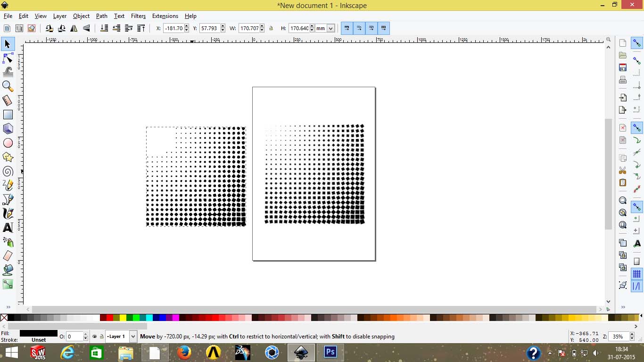Select the Bezier Pen tool
This screenshot has width=644, height=362.
[8, 199]
